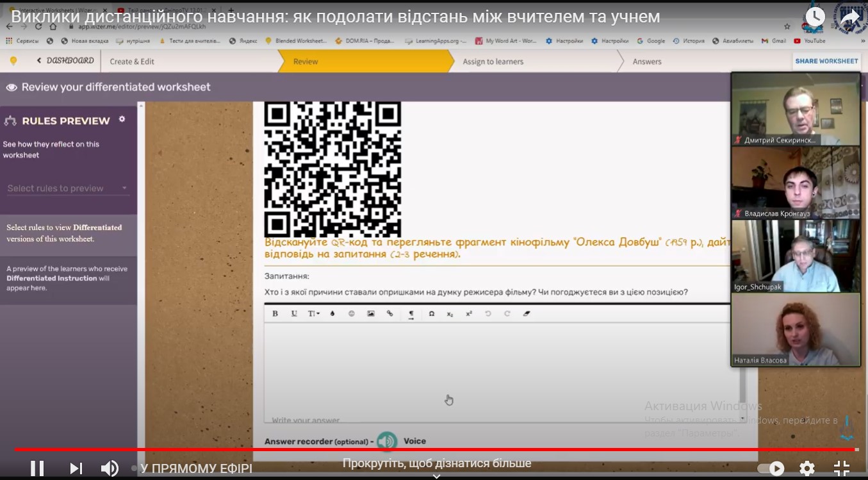
Task: Insert an emoticon into the answer
Action: click(352, 313)
